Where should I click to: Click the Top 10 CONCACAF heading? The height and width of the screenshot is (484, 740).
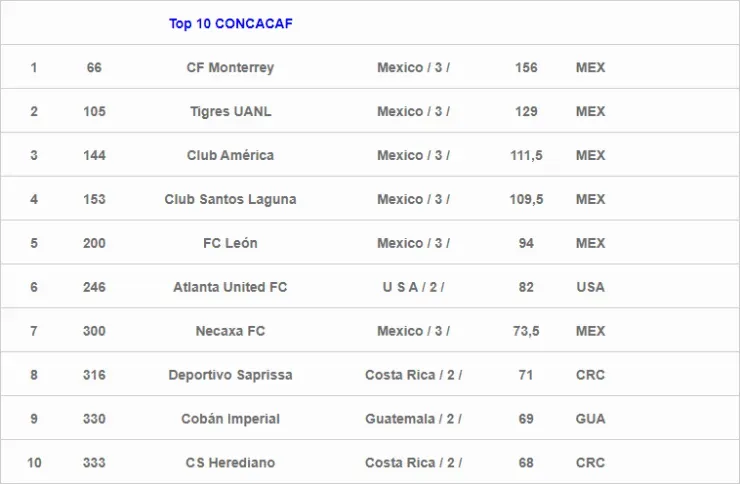pyautogui.click(x=230, y=23)
